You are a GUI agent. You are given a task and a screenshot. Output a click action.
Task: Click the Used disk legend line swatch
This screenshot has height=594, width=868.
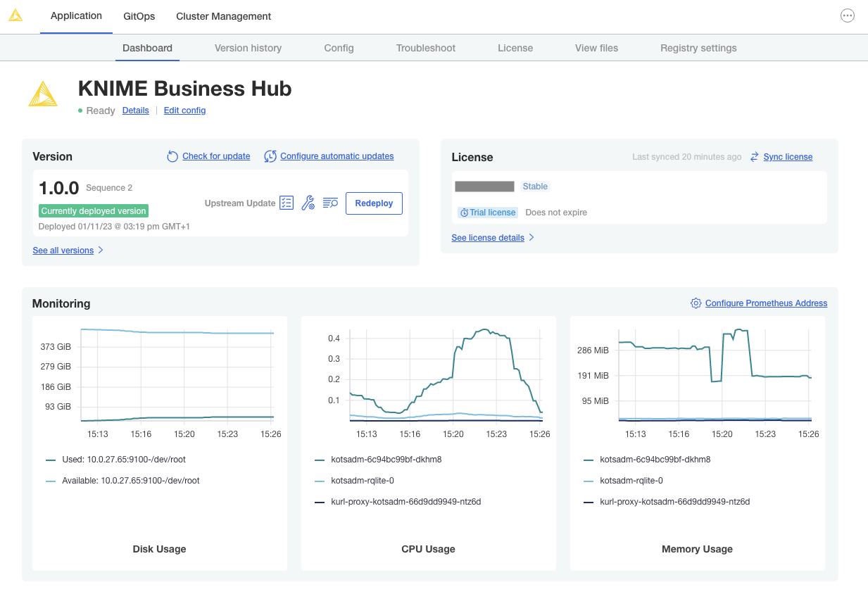click(51, 460)
